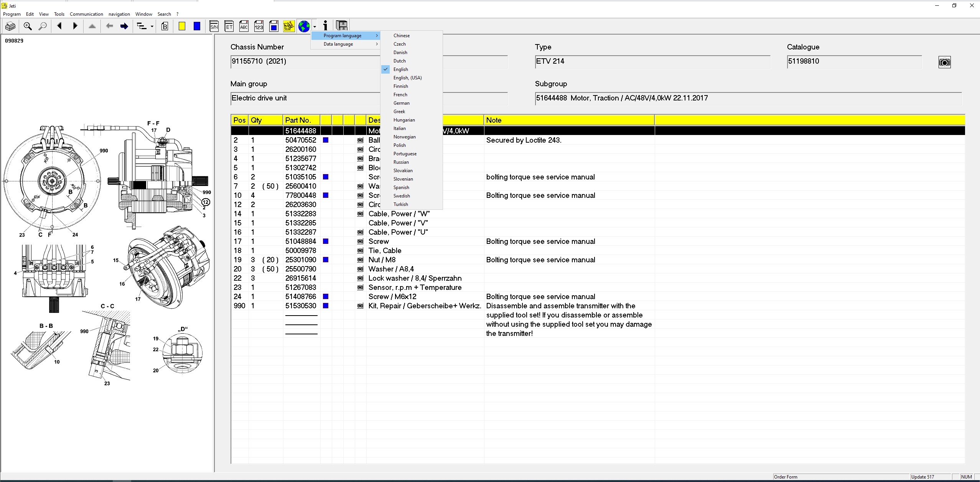Screen dimensions: 980x482
Task: Open the question mark help menu
Action: point(178,14)
